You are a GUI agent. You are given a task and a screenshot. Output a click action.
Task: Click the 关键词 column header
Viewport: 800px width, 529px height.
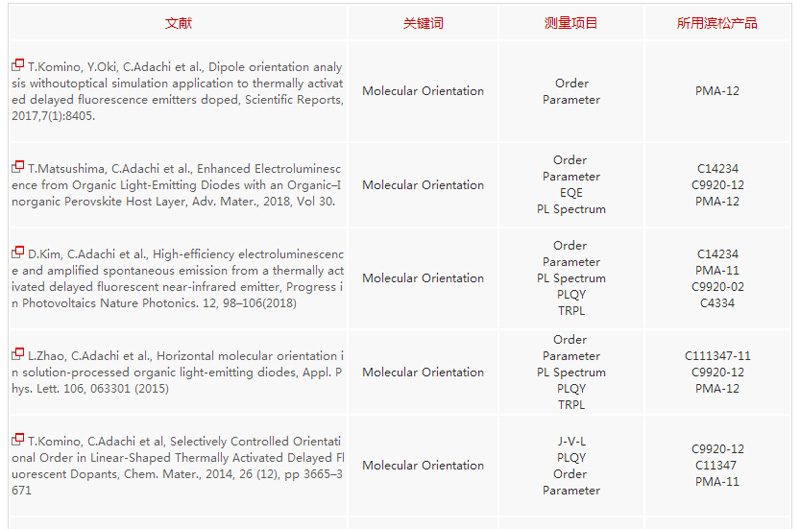(423, 23)
